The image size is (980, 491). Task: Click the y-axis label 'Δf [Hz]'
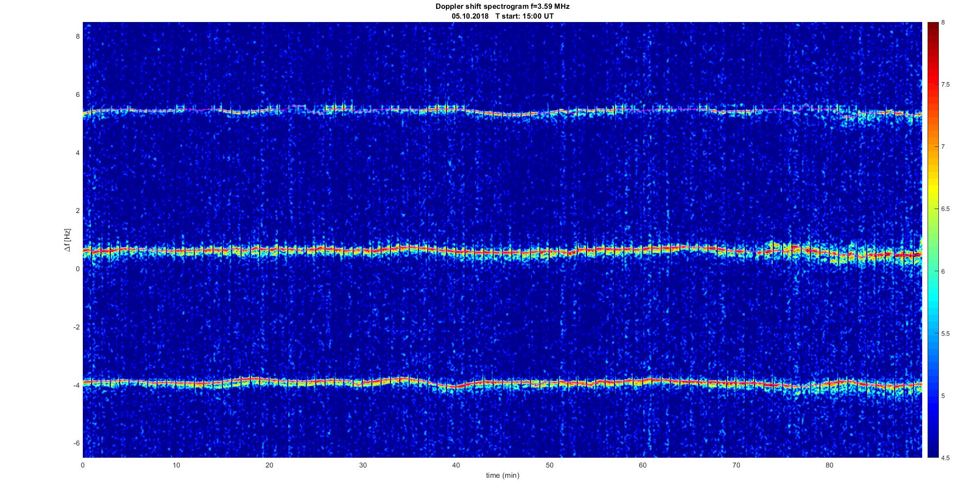[68, 240]
